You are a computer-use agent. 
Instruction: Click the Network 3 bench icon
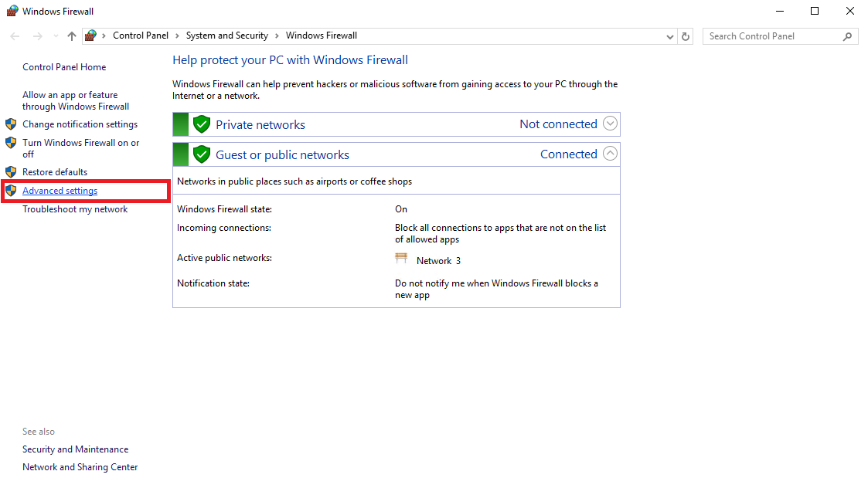pyautogui.click(x=401, y=259)
